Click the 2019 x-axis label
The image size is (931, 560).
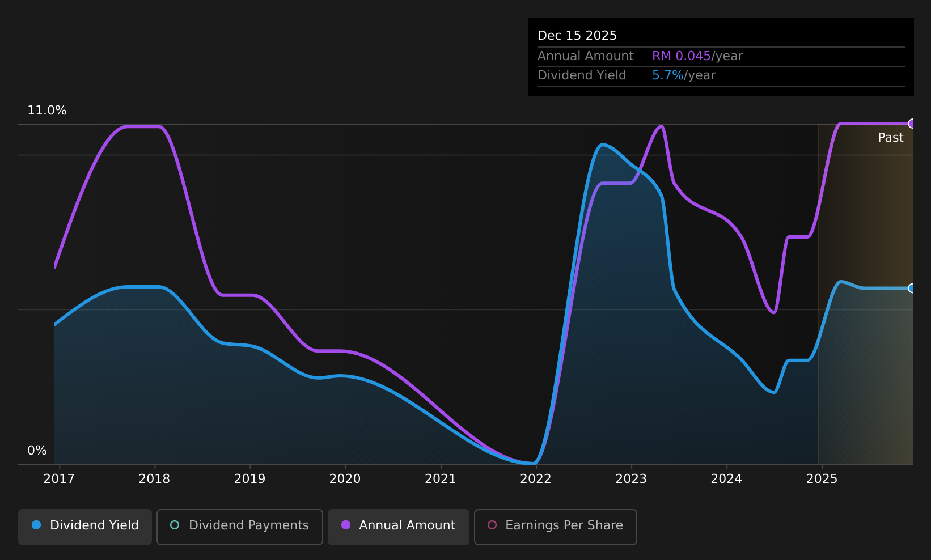point(249,479)
